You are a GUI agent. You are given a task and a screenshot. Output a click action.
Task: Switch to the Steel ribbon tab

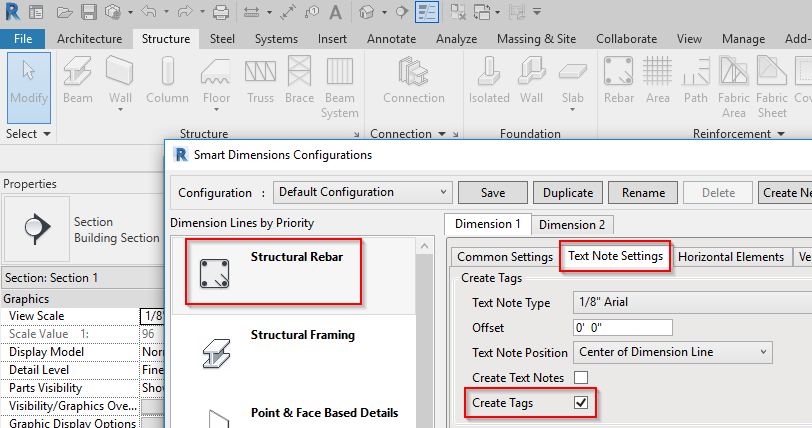pyautogui.click(x=222, y=39)
